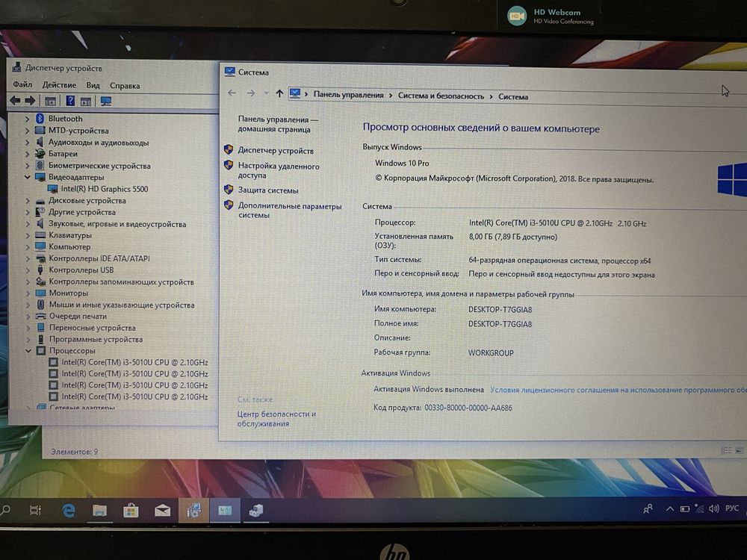The width and height of the screenshot is (747, 560).
Task: Click the forward arrow in Device Manager toolbar
Action: coord(30,101)
